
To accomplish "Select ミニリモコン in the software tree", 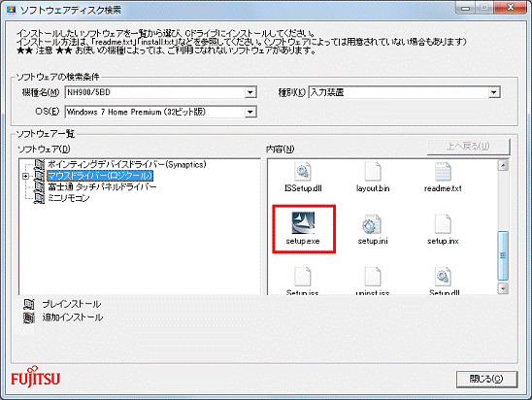I will 69,198.
